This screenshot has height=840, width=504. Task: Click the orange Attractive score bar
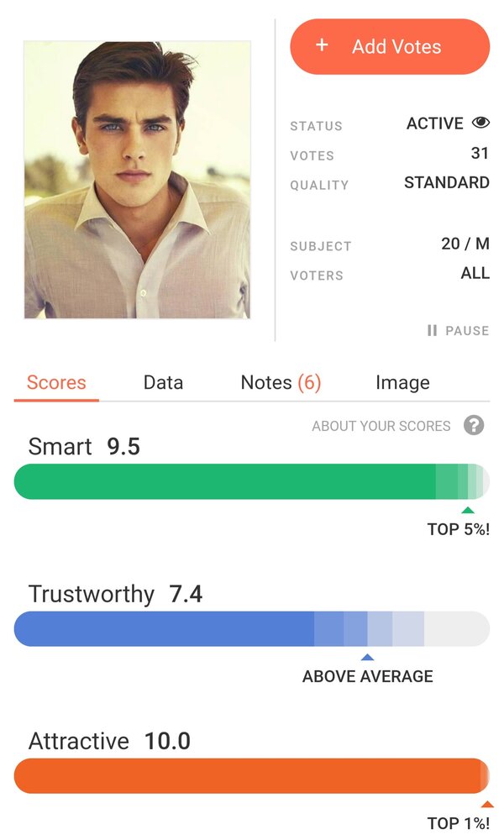(x=252, y=775)
